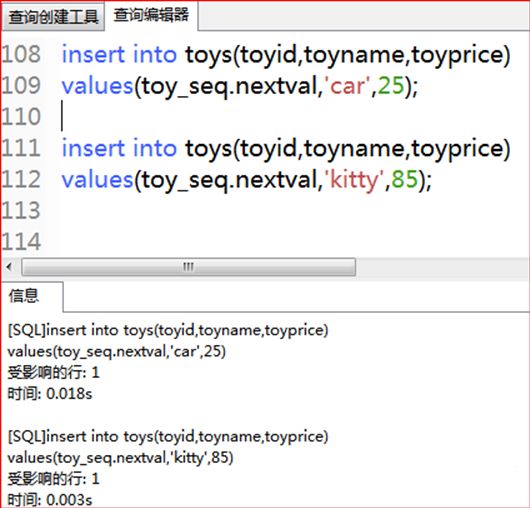Switch to the 查询创建工具 tab
Screen dimensions: 530x508
coord(53,17)
